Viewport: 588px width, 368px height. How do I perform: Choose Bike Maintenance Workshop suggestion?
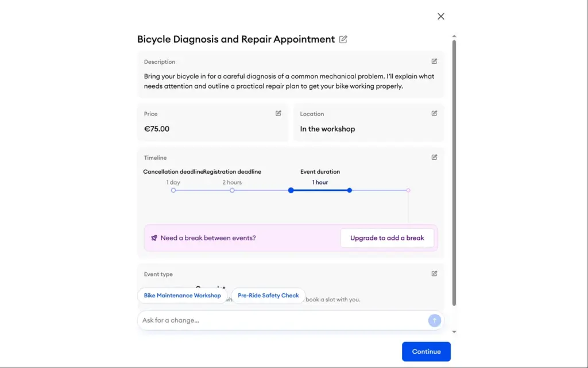click(182, 296)
